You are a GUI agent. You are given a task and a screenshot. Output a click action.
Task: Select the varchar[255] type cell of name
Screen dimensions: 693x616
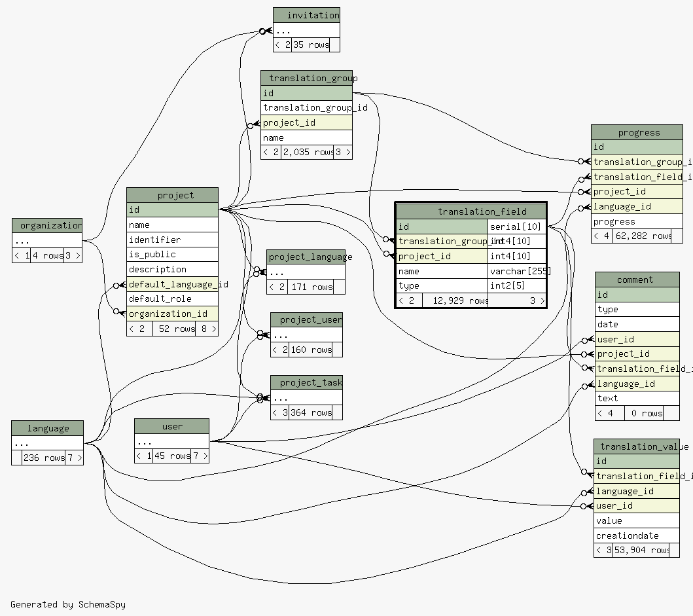[517, 271]
